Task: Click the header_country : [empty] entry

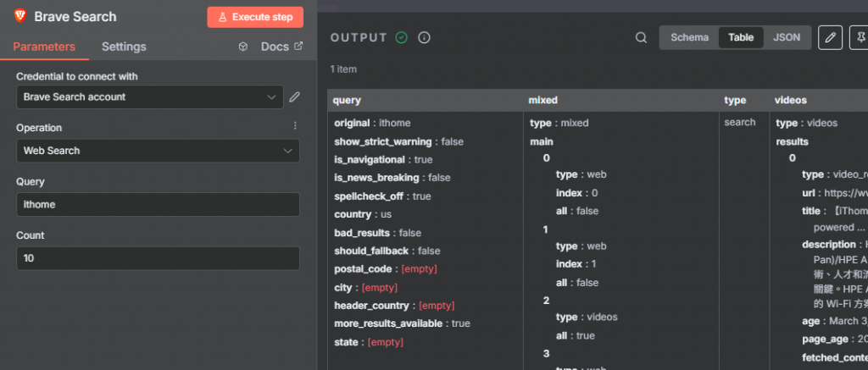Action: click(x=394, y=306)
